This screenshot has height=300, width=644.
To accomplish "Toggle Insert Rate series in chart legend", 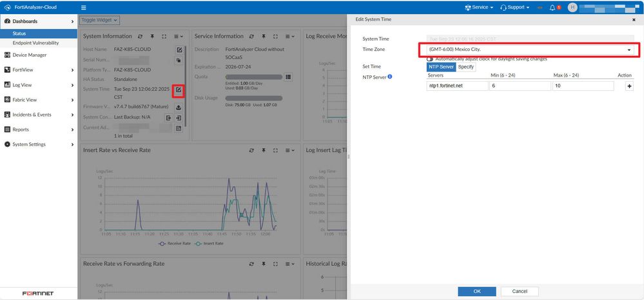I will tap(208, 243).
